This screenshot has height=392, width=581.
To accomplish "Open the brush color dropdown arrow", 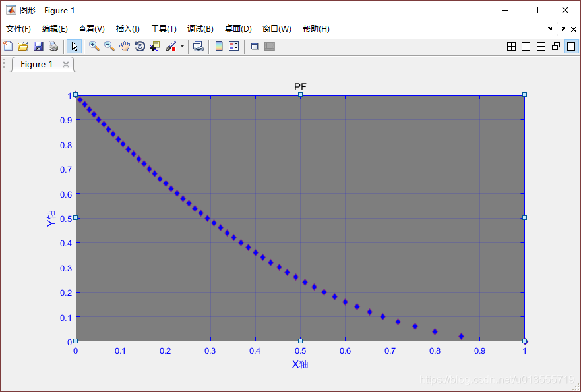I will pyautogui.click(x=182, y=47).
